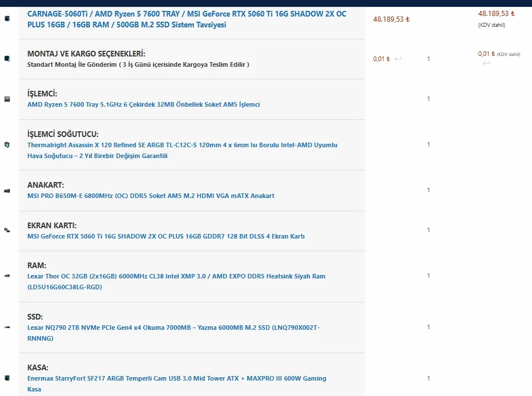Open the MSI GeForce RTX 5060 Ti graphics card link
The image size is (532, 396).
point(166,236)
